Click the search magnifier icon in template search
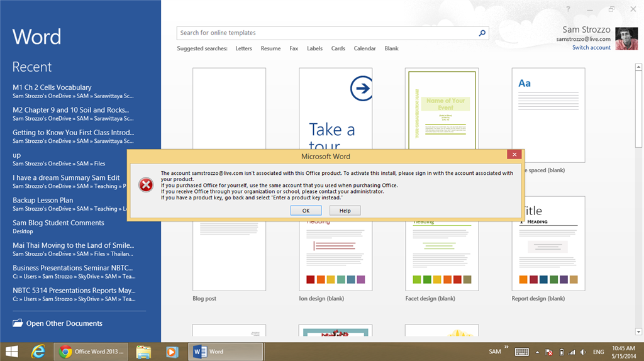 pyautogui.click(x=482, y=33)
